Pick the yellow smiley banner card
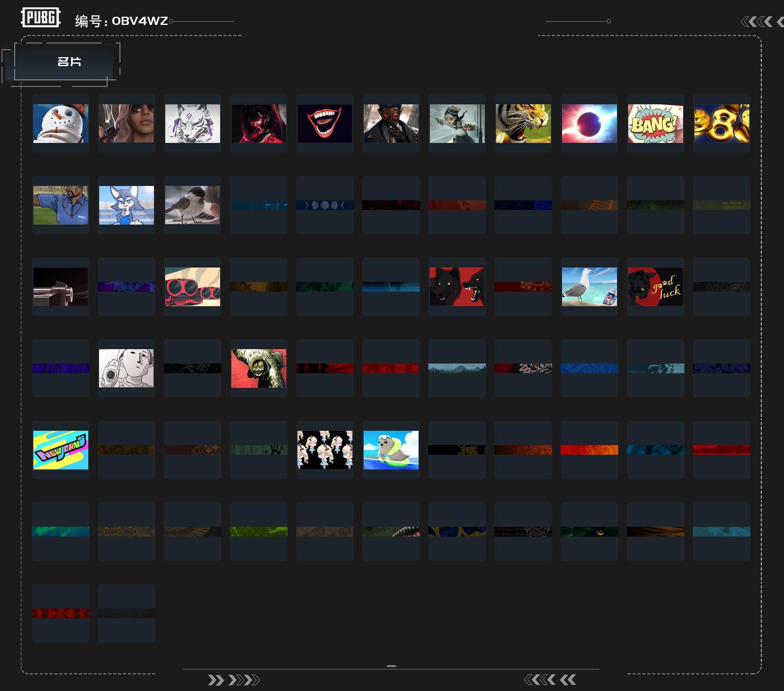The width and height of the screenshot is (784, 691). tap(258, 287)
